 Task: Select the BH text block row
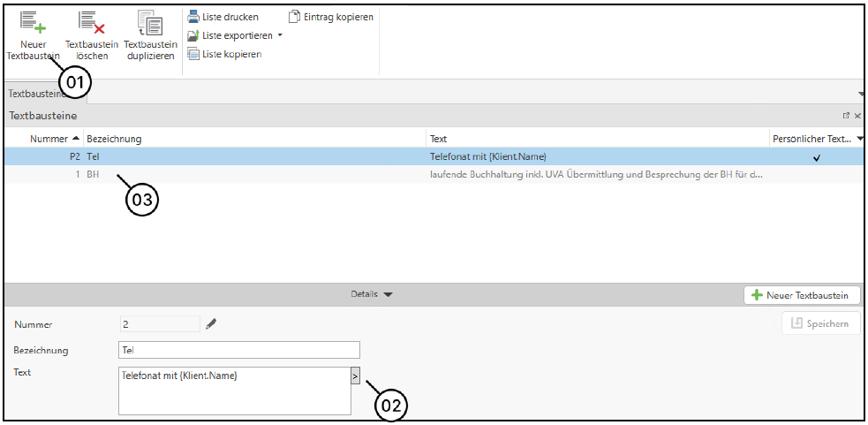tap(265, 175)
